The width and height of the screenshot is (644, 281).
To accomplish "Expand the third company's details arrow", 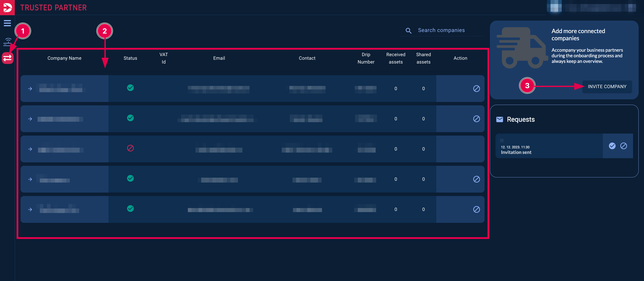I will (x=30, y=149).
